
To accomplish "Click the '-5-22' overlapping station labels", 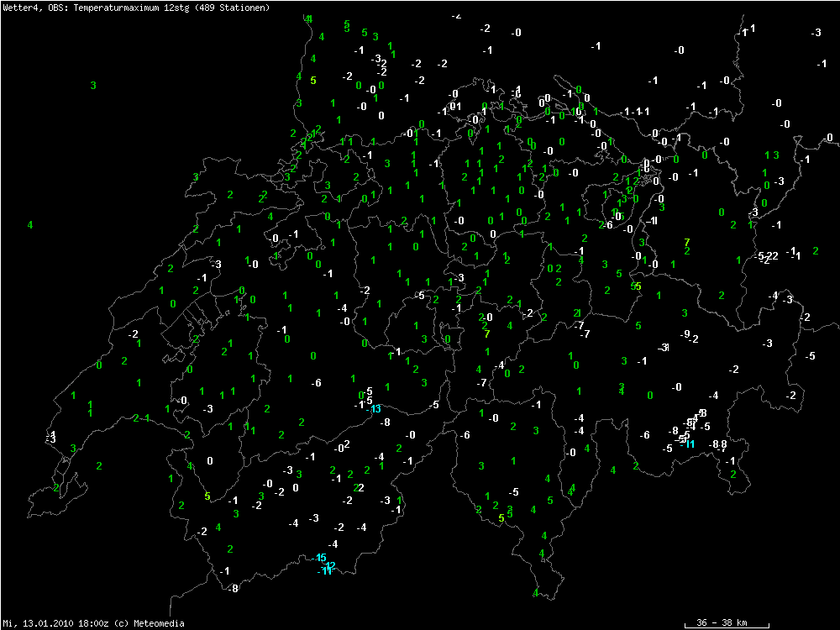I will (x=767, y=255).
